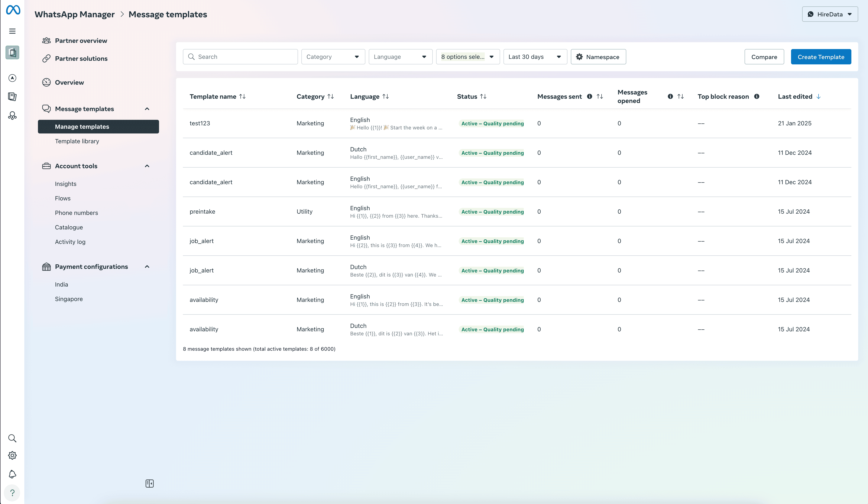The height and width of the screenshot is (504, 868).
Task: Show info tooltip for Messages sent
Action: [x=590, y=96]
